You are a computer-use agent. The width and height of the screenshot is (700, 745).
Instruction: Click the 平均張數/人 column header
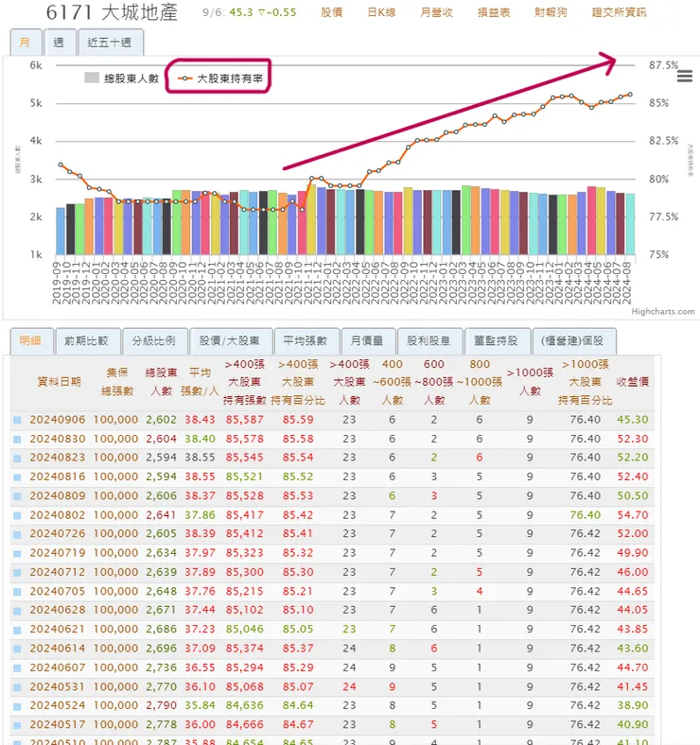tap(200, 382)
